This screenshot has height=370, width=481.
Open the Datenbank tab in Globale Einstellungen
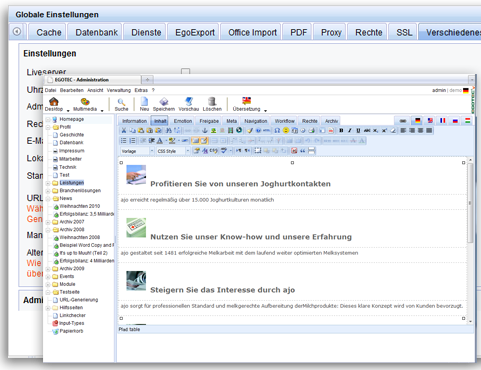click(x=96, y=32)
